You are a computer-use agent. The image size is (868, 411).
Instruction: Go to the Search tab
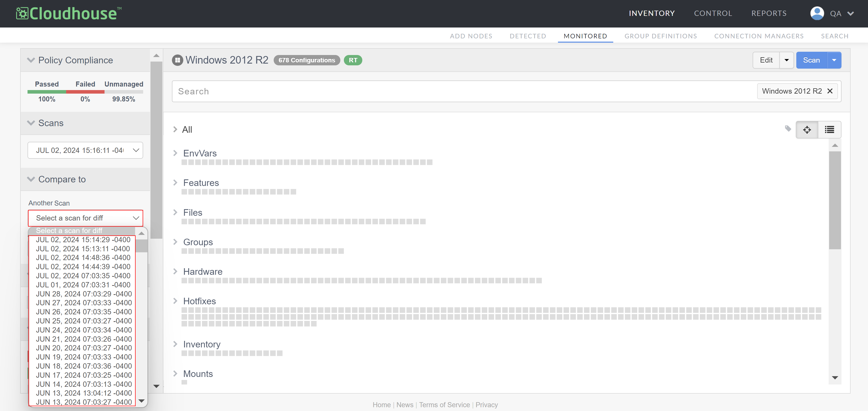click(835, 36)
